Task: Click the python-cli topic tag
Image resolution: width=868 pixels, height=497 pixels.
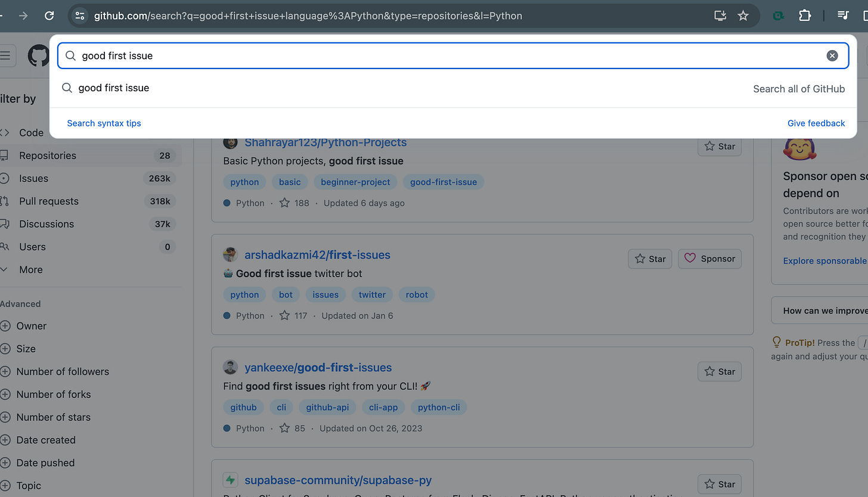Action: 439,407
